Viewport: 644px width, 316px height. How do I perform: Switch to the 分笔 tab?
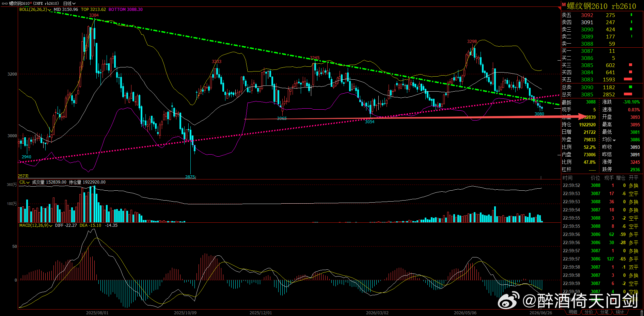coord(604,312)
